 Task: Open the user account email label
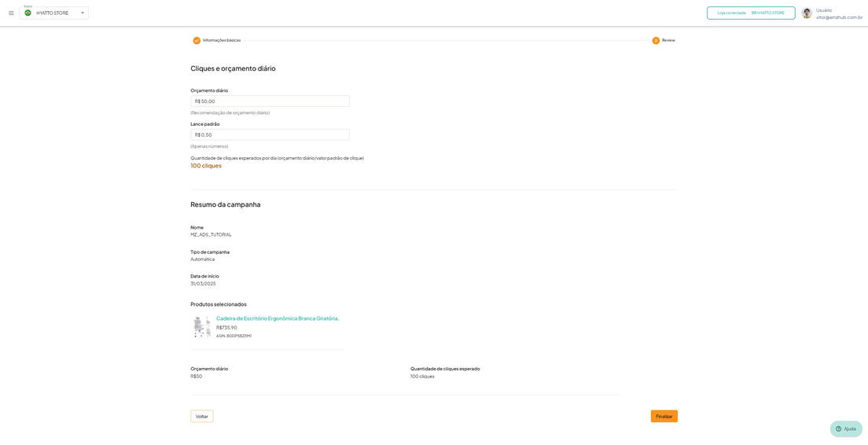point(839,17)
